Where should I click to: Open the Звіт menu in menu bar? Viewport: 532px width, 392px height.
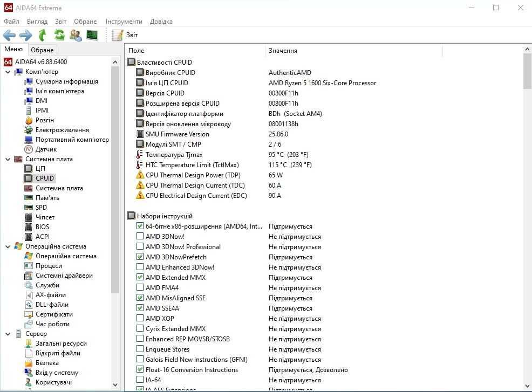click(61, 22)
